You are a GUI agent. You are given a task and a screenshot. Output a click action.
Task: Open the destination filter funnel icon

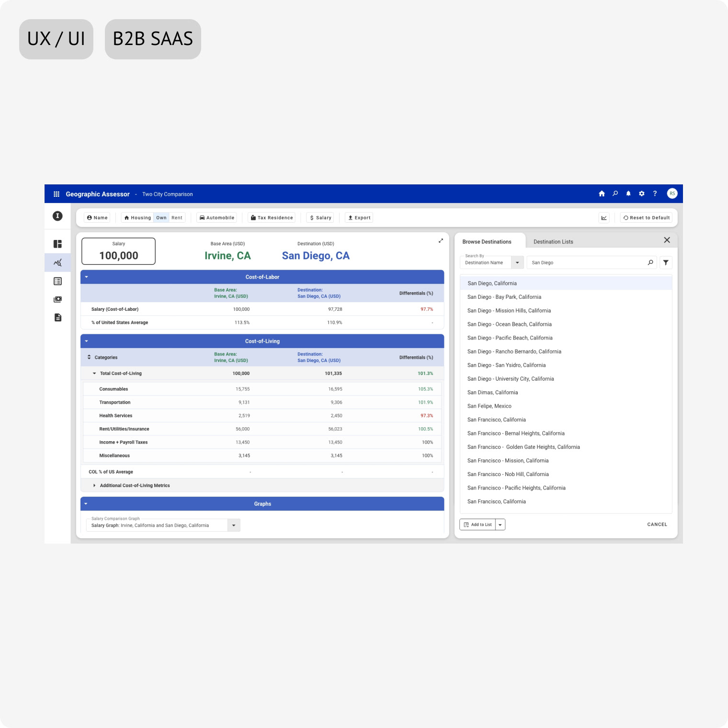666,262
